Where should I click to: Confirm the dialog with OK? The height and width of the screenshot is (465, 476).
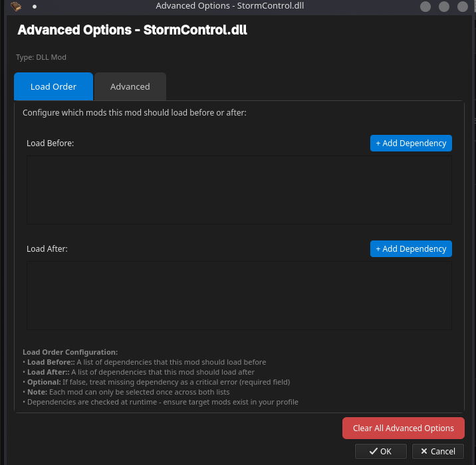click(x=380, y=451)
